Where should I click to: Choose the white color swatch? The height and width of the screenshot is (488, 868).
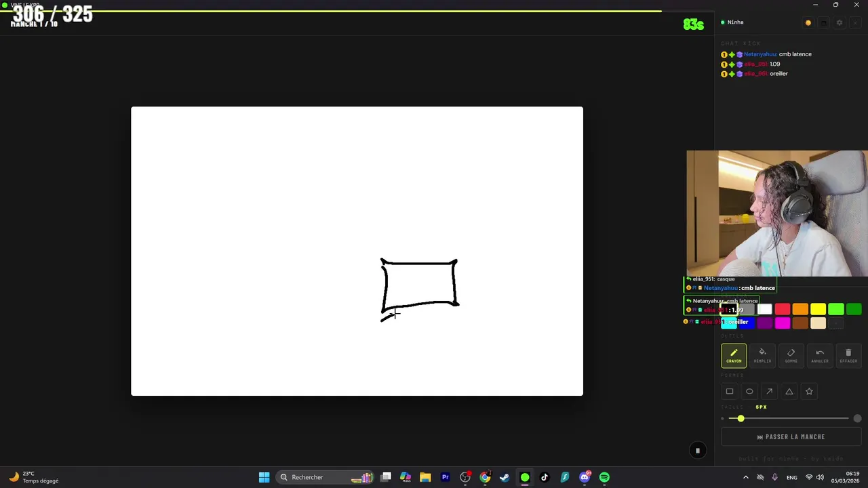point(765,310)
